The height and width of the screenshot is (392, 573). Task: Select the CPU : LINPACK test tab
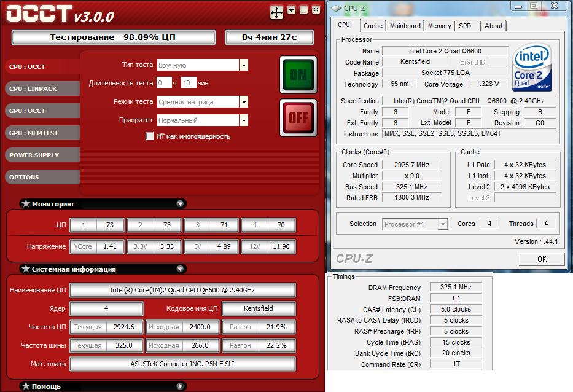tap(42, 88)
